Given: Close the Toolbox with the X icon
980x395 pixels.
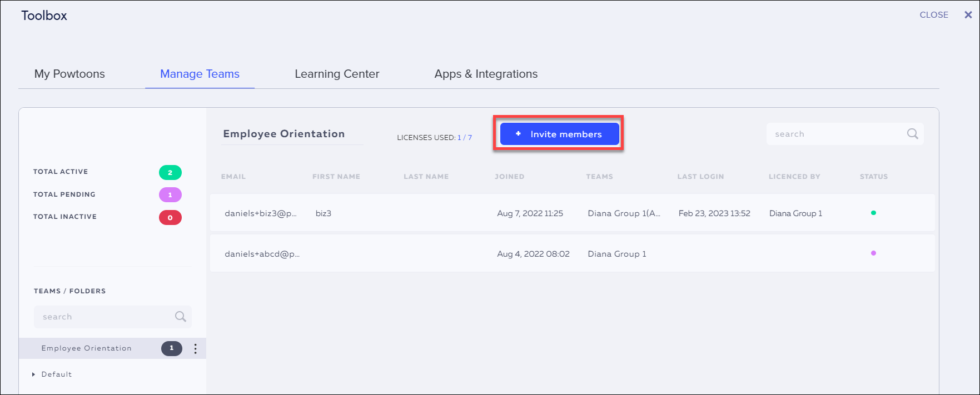Looking at the screenshot, I should tap(968, 15).
